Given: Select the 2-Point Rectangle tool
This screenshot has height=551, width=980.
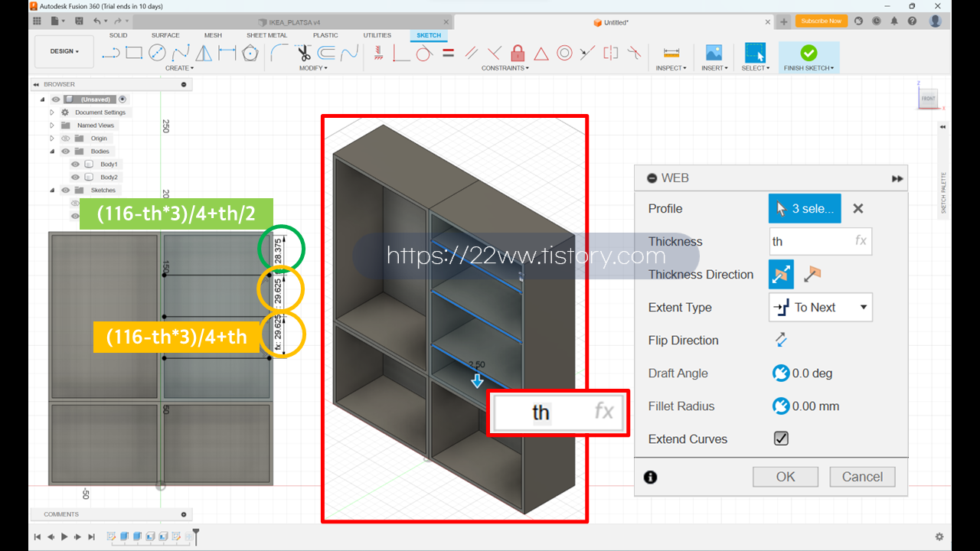Looking at the screenshot, I should coord(134,53).
